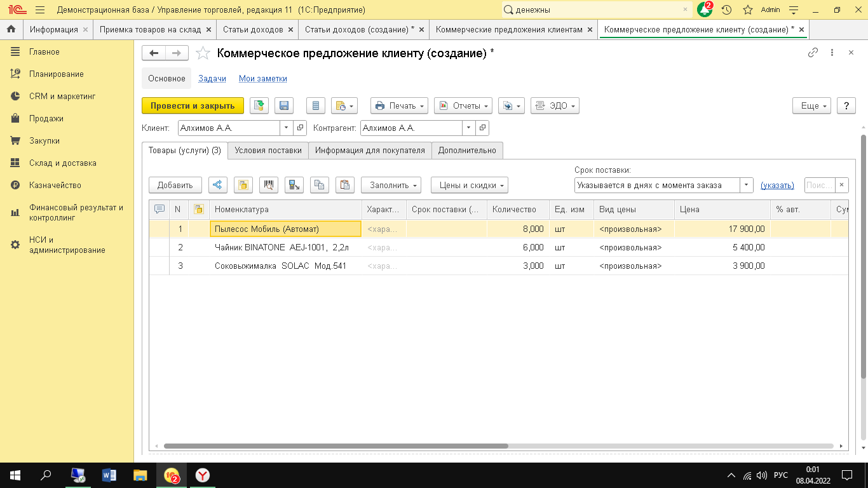
Task: Switch to the Условия поставки tab
Action: pyautogui.click(x=268, y=151)
